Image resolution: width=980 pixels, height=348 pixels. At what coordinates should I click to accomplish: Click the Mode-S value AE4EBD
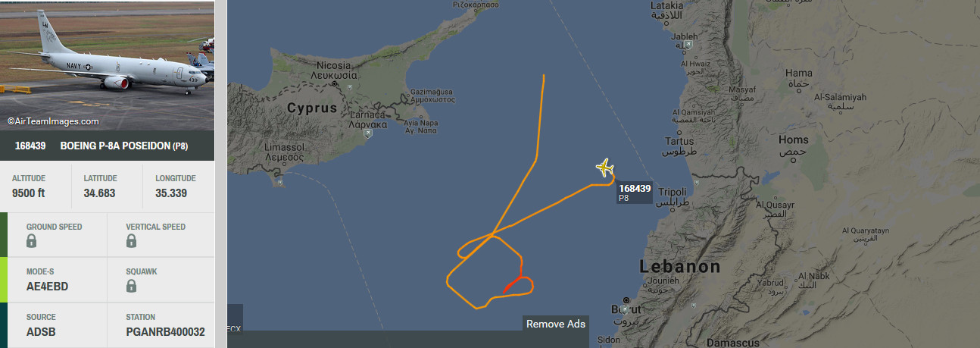pyautogui.click(x=45, y=287)
